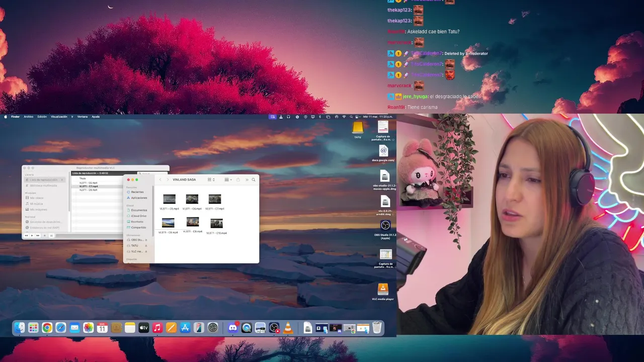Select VLST1 - C10.mp4 file thumbnail

point(216,223)
